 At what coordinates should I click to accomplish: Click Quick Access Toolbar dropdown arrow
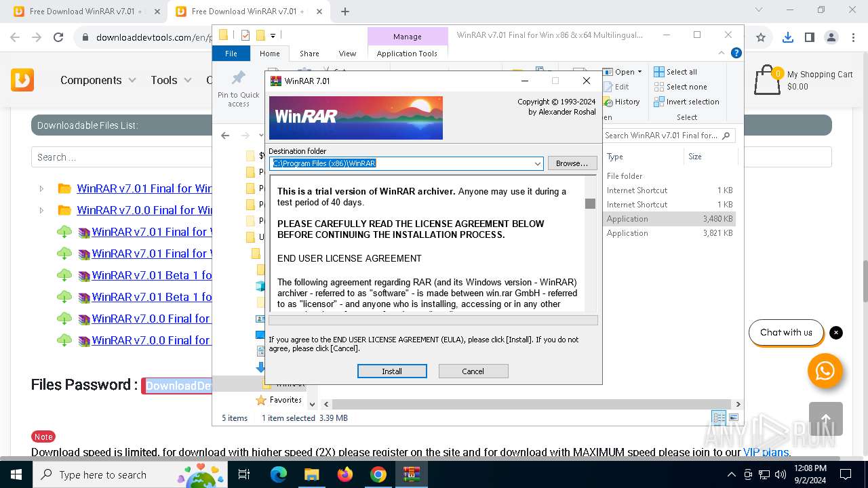point(273,35)
